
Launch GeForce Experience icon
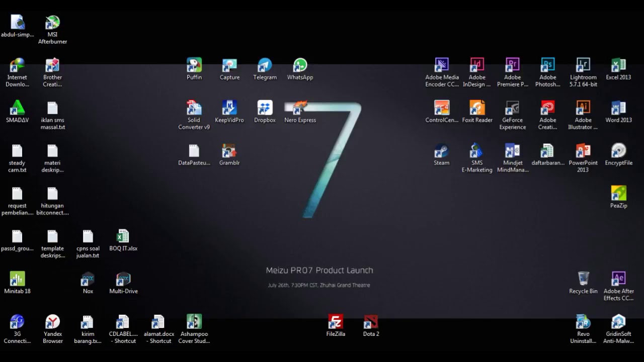click(x=512, y=108)
